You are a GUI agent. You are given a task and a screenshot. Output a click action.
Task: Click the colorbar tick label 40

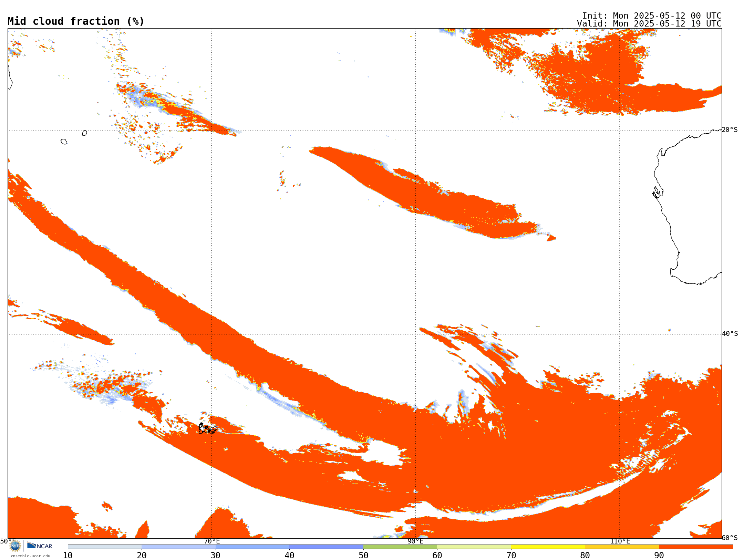pyautogui.click(x=289, y=556)
